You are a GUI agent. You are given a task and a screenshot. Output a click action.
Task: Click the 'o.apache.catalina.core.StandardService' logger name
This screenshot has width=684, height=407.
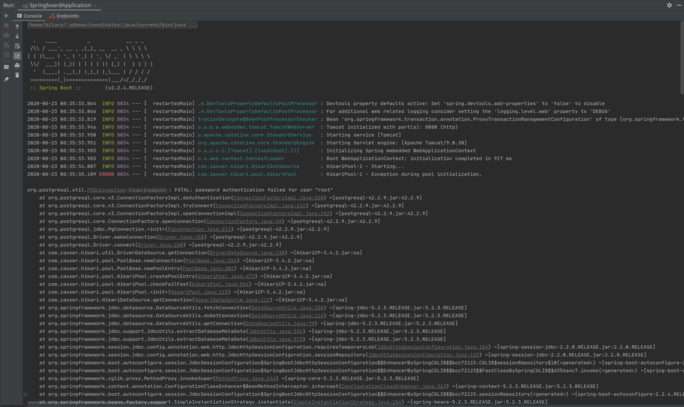click(x=254, y=135)
